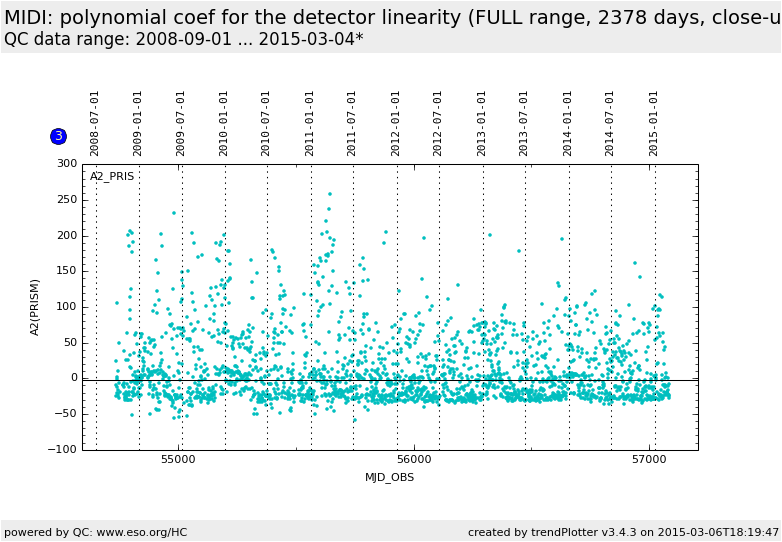782x542 pixels.
Task: Click the A2_PRIS plot label
Action: pyautogui.click(x=112, y=177)
